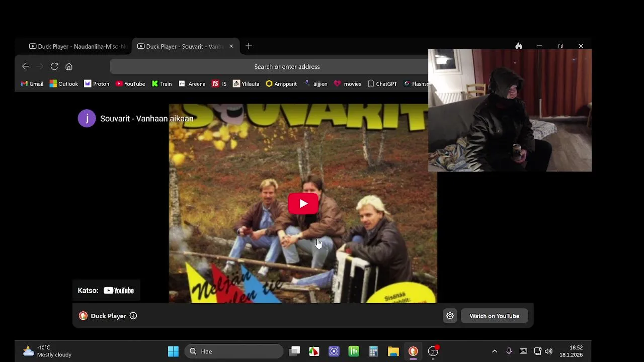Open weather widget showing -10°C
This screenshot has height=362, width=644.
(47, 351)
